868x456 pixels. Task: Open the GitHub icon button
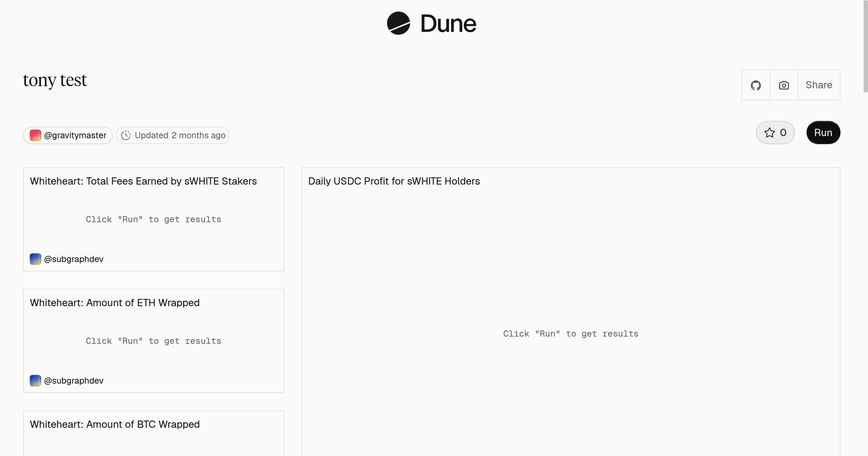point(756,85)
